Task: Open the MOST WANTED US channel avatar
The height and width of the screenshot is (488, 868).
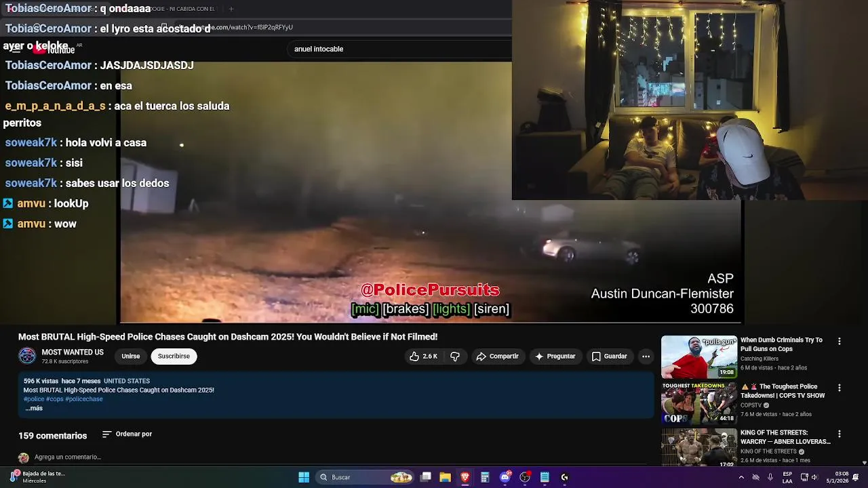Action: 27,356
